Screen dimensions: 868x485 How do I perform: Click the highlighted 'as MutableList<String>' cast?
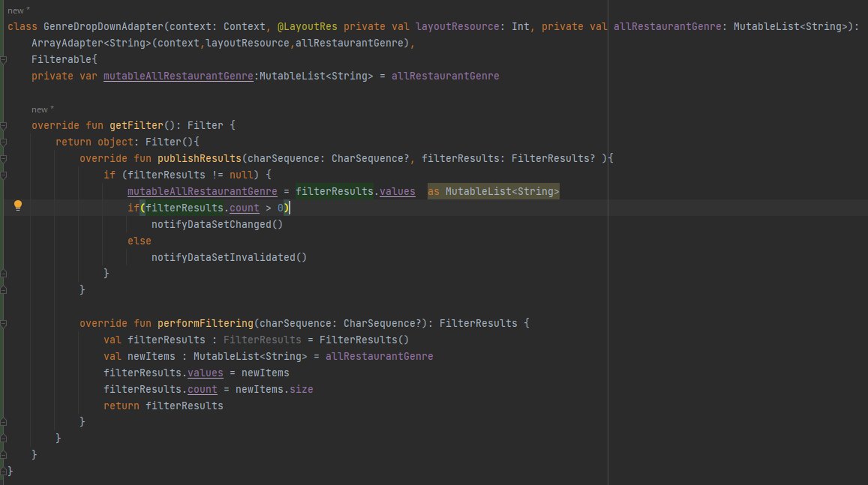coord(493,191)
